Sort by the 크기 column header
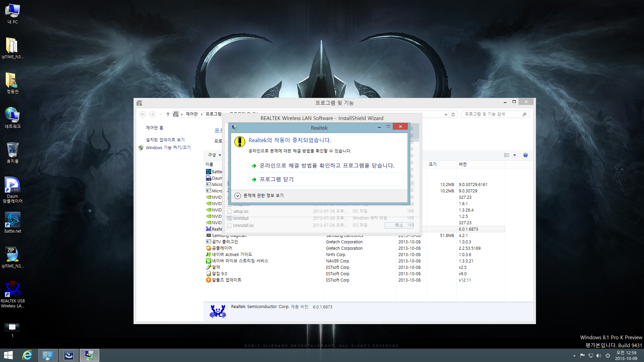 pyautogui.click(x=441, y=164)
